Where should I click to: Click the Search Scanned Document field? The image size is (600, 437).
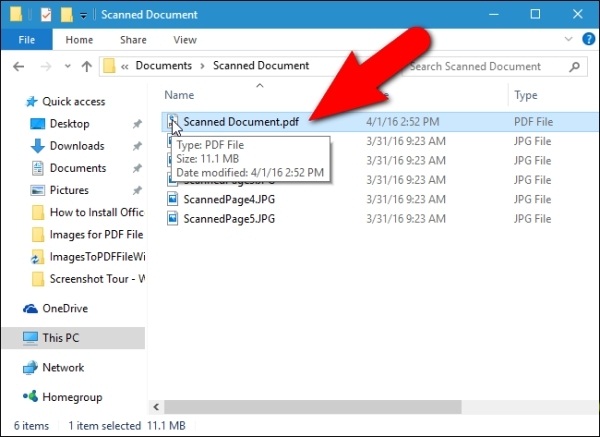click(x=490, y=66)
